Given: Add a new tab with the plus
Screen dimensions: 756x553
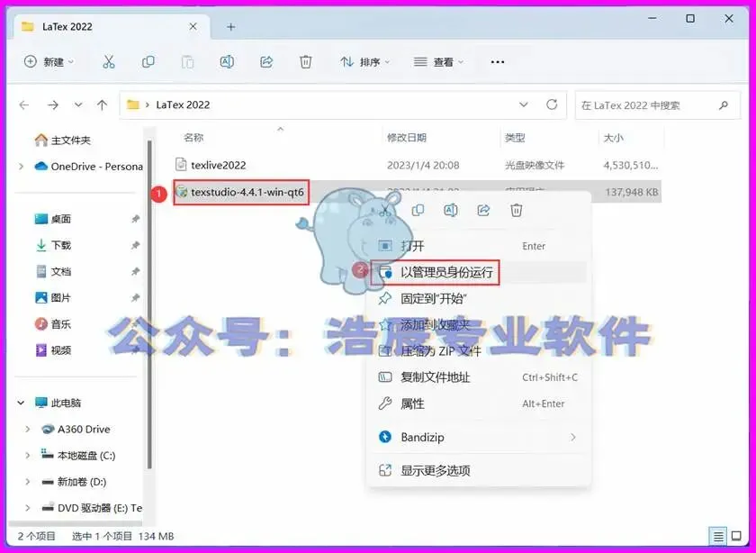Looking at the screenshot, I should (231, 27).
